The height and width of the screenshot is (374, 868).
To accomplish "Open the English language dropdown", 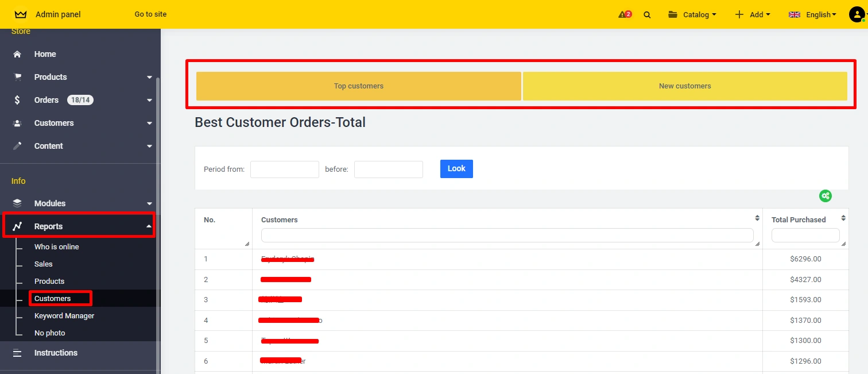I will 812,15.
